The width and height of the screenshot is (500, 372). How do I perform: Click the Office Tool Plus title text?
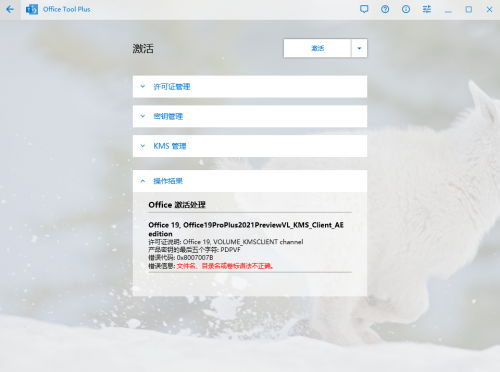(x=67, y=9)
